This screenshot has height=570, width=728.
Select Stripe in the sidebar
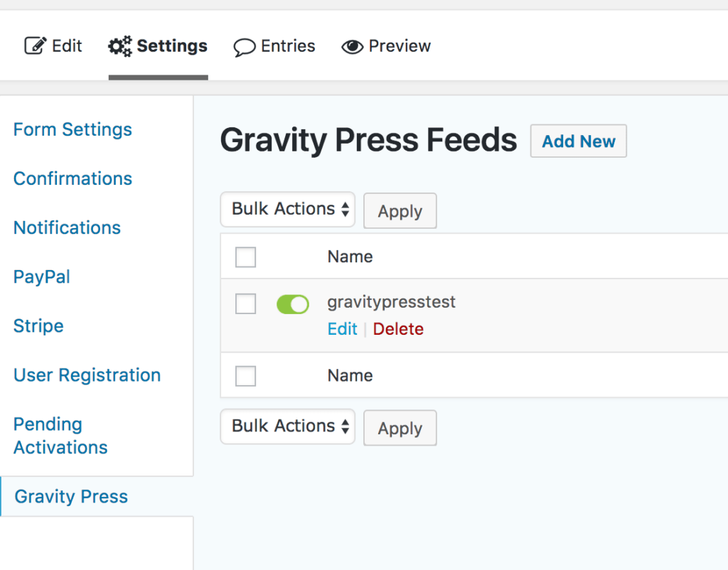click(38, 326)
